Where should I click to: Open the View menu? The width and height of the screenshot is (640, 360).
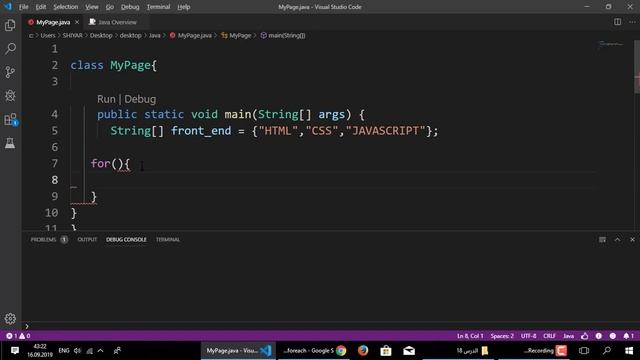coord(92,7)
